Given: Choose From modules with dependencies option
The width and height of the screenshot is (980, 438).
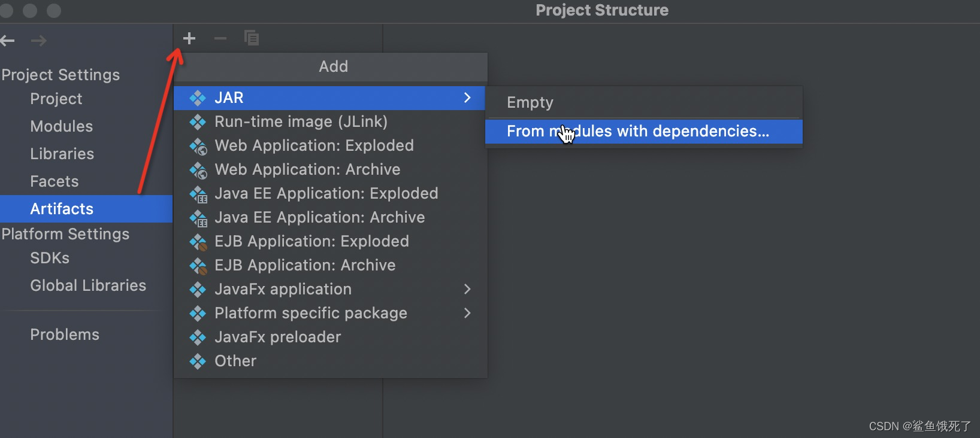Looking at the screenshot, I should tap(638, 132).
